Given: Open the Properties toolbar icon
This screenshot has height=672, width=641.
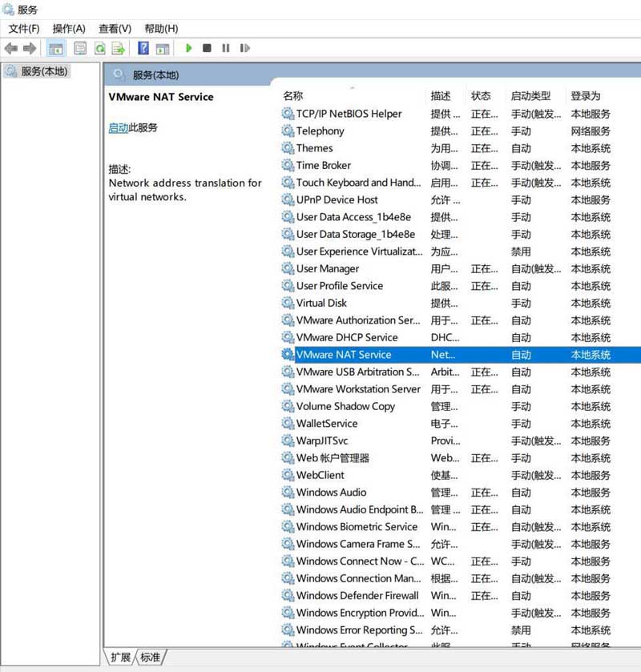Looking at the screenshot, I should click(80, 48).
